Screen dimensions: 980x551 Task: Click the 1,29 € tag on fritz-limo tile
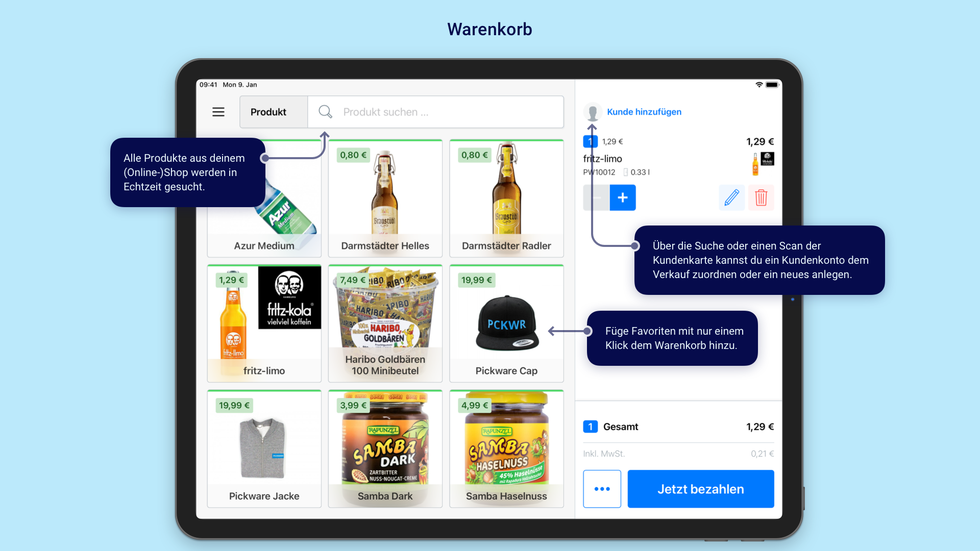click(x=232, y=280)
